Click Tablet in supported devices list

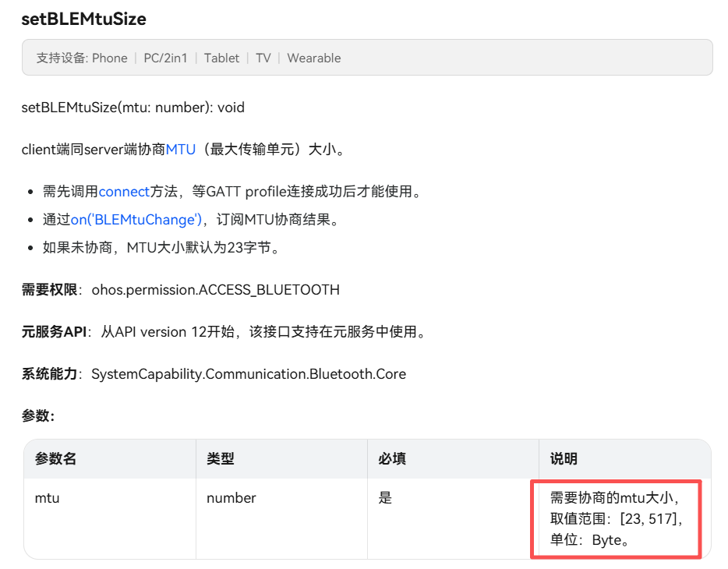point(221,58)
